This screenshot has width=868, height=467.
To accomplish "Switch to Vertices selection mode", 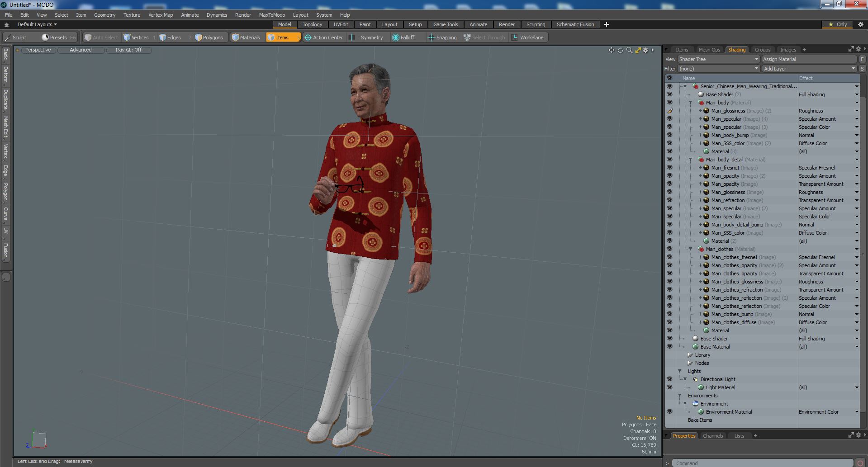I will (139, 38).
